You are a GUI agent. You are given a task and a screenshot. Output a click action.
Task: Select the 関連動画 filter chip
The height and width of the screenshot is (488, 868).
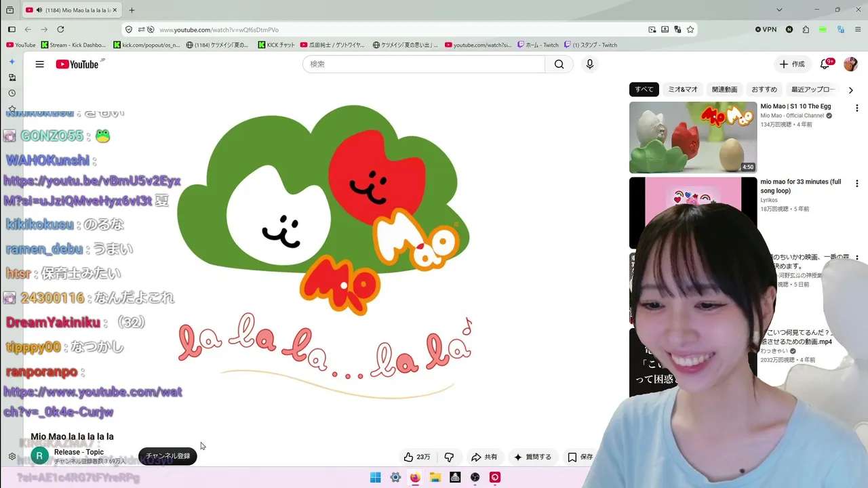(x=724, y=89)
